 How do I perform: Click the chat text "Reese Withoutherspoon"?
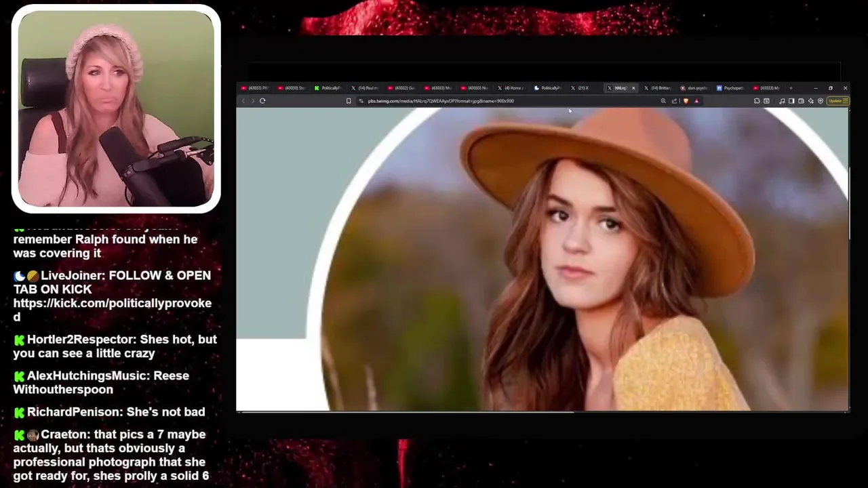click(x=102, y=382)
